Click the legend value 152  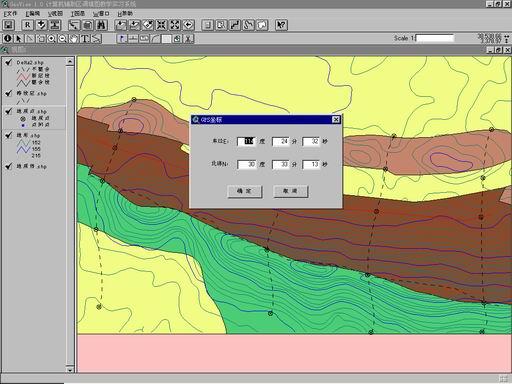36,142
